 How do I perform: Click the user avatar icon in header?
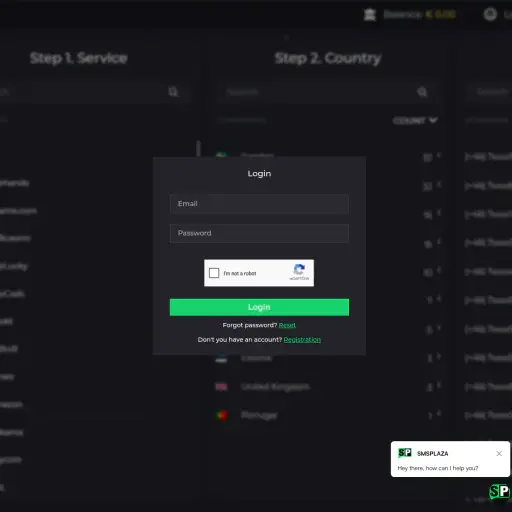pos(490,14)
